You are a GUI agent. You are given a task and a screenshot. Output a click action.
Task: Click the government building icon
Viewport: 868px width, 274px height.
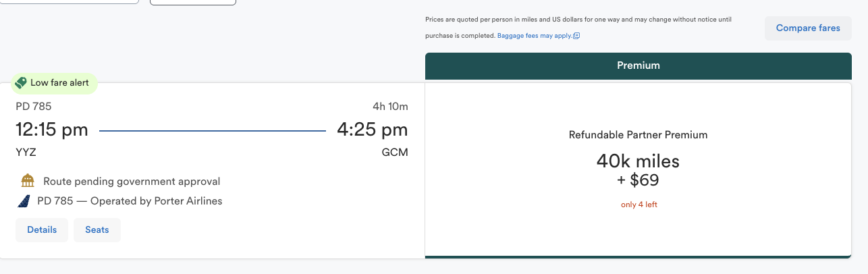tap(28, 181)
